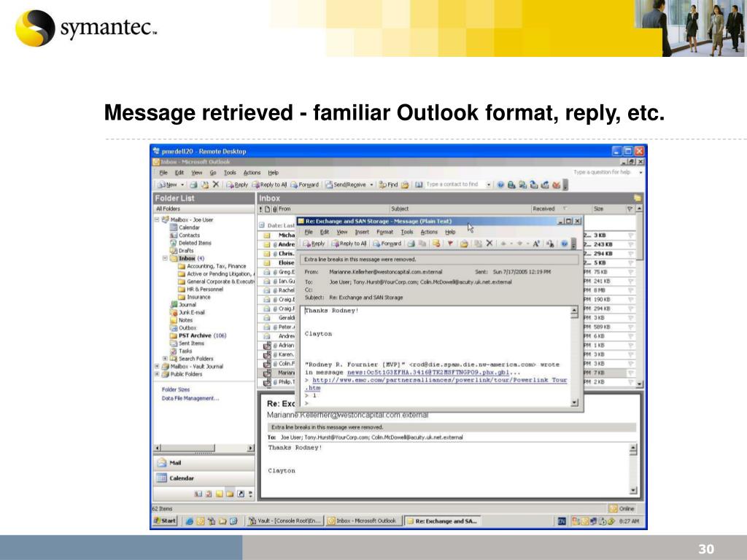Screen dimensions: 747x560
Task: Click the Move to Folder icon in main toolbar
Action: [204, 184]
